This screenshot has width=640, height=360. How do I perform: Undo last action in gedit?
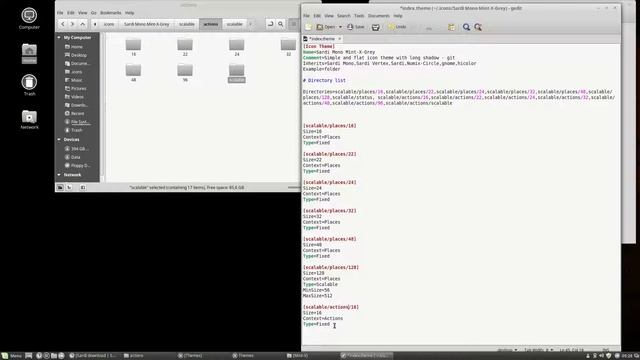tap(397, 27)
